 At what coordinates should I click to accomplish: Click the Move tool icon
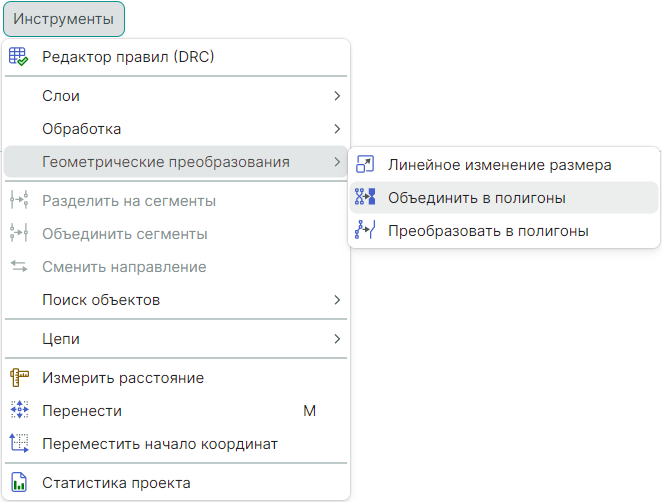pos(19,410)
